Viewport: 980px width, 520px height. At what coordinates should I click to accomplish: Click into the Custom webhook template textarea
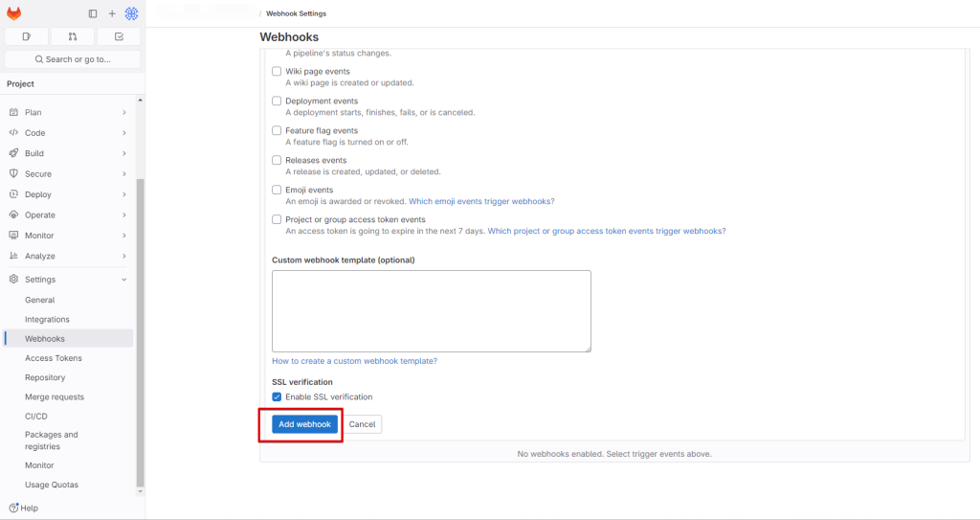click(431, 311)
